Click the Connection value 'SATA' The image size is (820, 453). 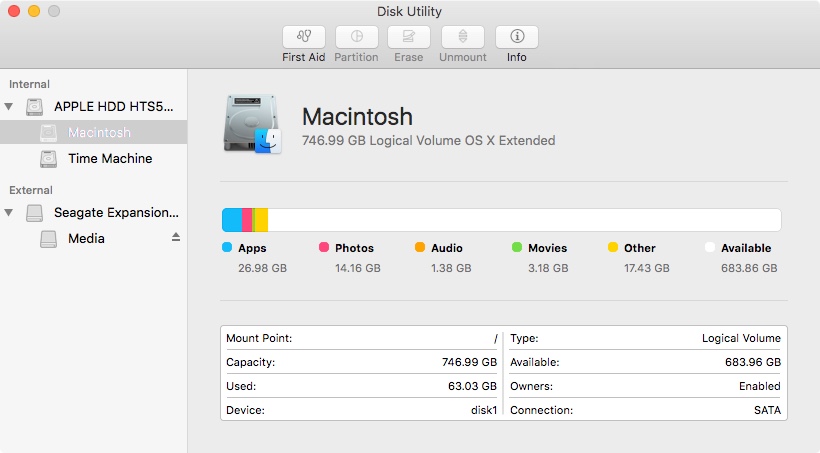click(767, 411)
